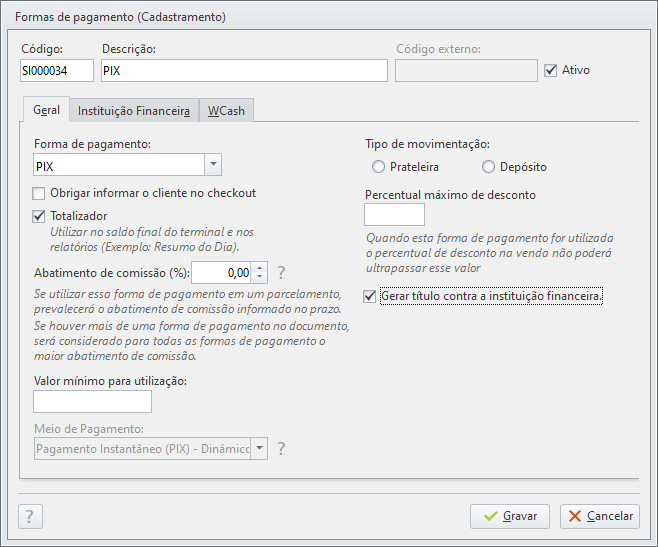This screenshot has height=547, width=658.
Task: Save the form with the Gravar button
Action: point(510,516)
